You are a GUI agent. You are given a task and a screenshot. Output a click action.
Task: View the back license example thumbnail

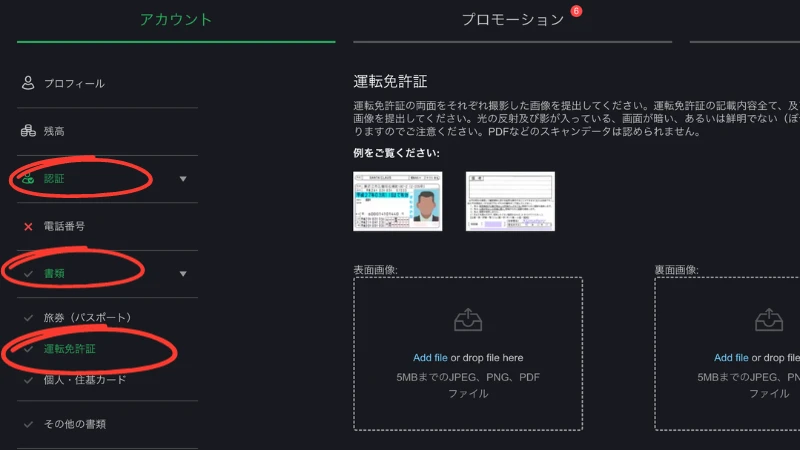click(510, 201)
